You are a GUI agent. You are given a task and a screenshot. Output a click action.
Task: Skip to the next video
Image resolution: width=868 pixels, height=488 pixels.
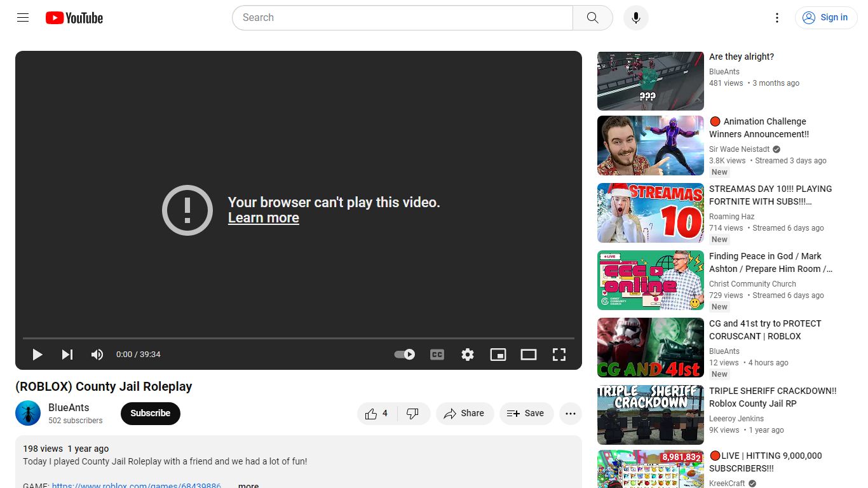tap(67, 355)
